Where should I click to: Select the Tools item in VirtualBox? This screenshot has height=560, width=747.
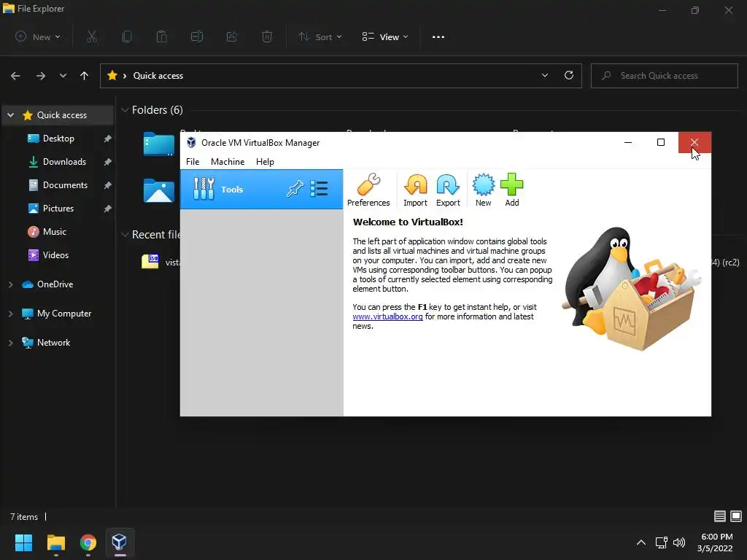(262, 189)
